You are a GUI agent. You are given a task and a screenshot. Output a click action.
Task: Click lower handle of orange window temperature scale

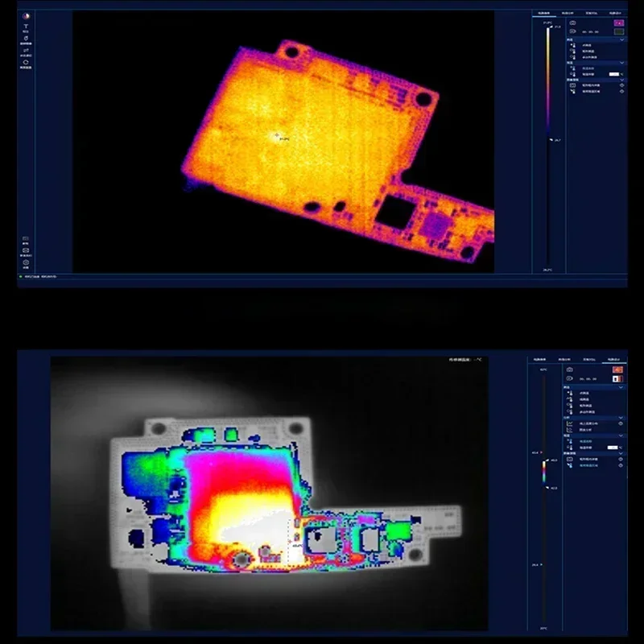pos(551,139)
